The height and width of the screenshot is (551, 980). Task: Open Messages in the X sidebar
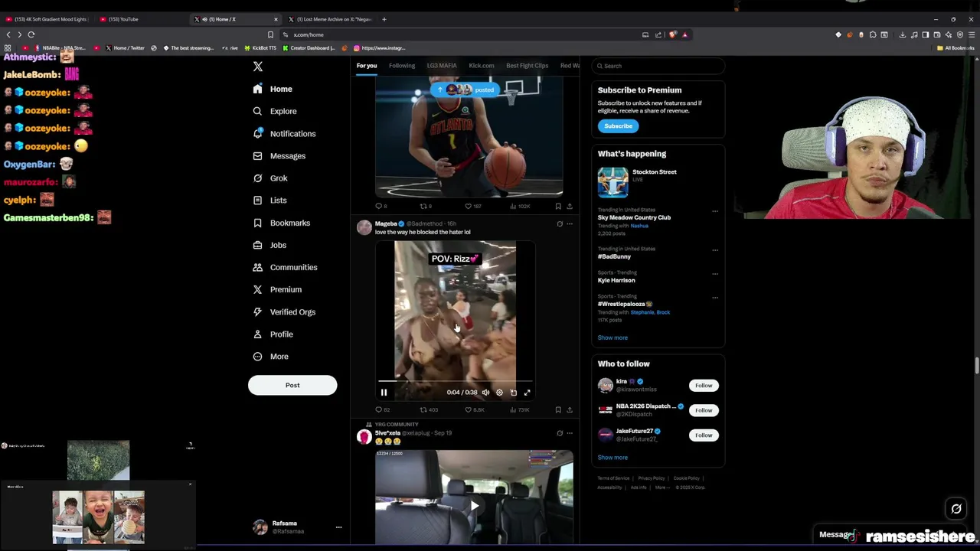pyautogui.click(x=279, y=155)
